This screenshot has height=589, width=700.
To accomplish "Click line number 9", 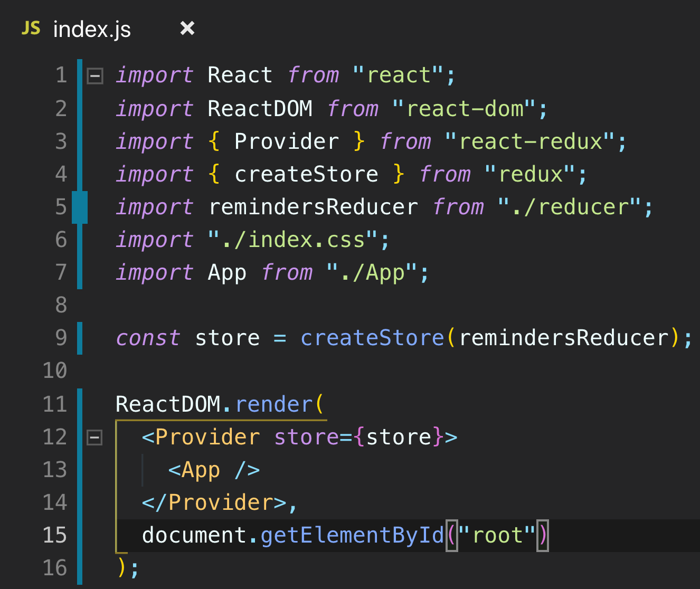I will (x=61, y=338).
